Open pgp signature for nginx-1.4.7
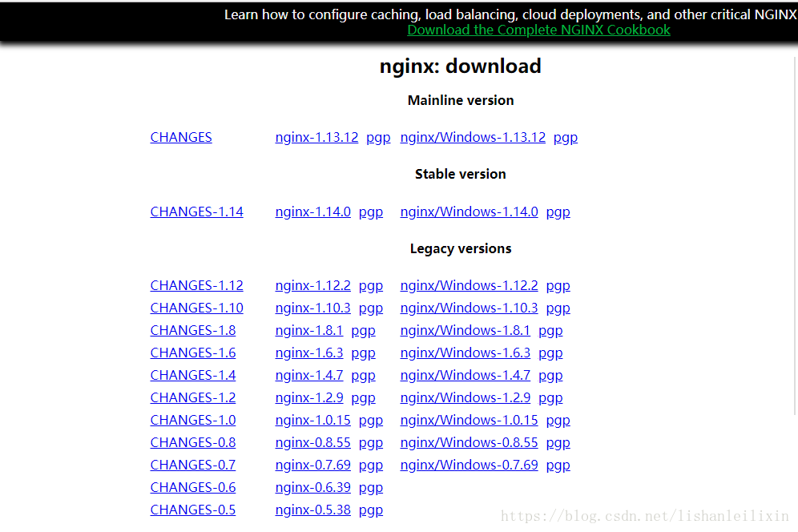 [x=363, y=375]
